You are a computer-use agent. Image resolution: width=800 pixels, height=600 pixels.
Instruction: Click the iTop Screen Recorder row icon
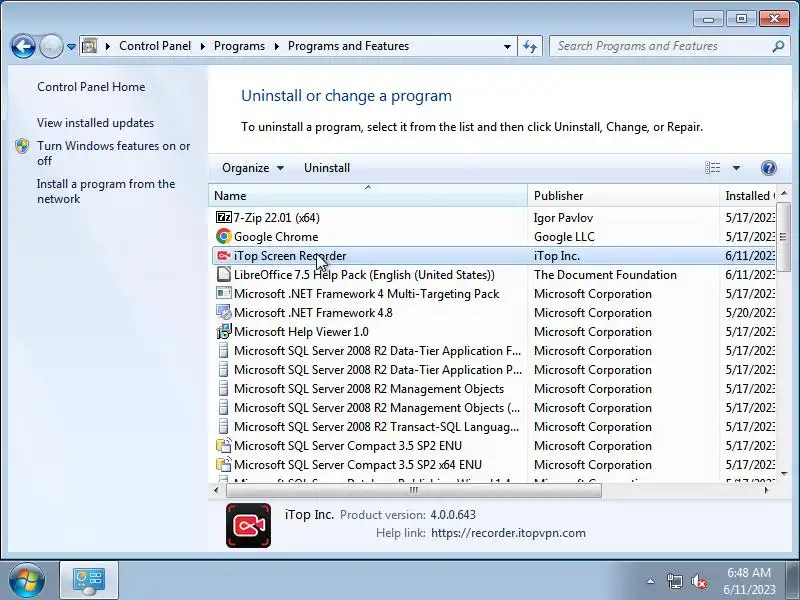[x=223, y=255]
